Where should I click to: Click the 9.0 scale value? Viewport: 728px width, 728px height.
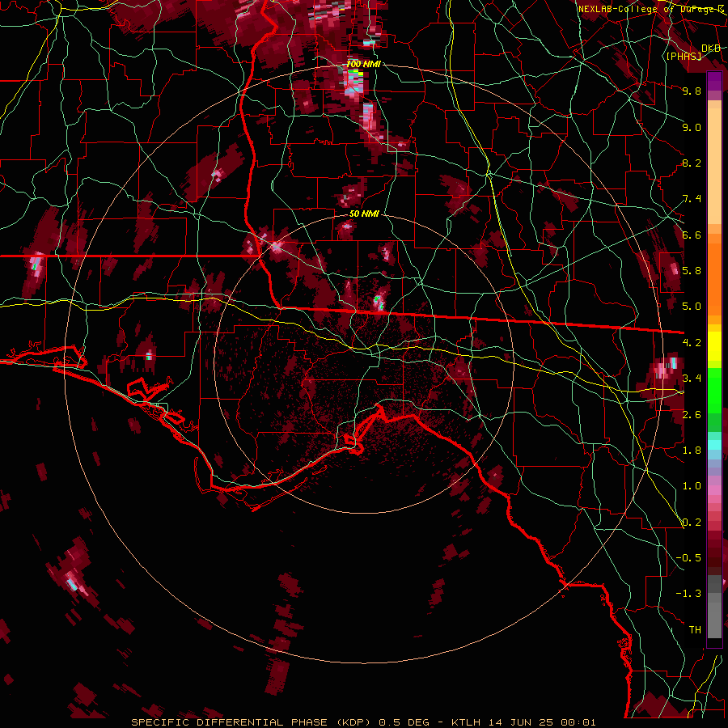(x=692, y=127)
